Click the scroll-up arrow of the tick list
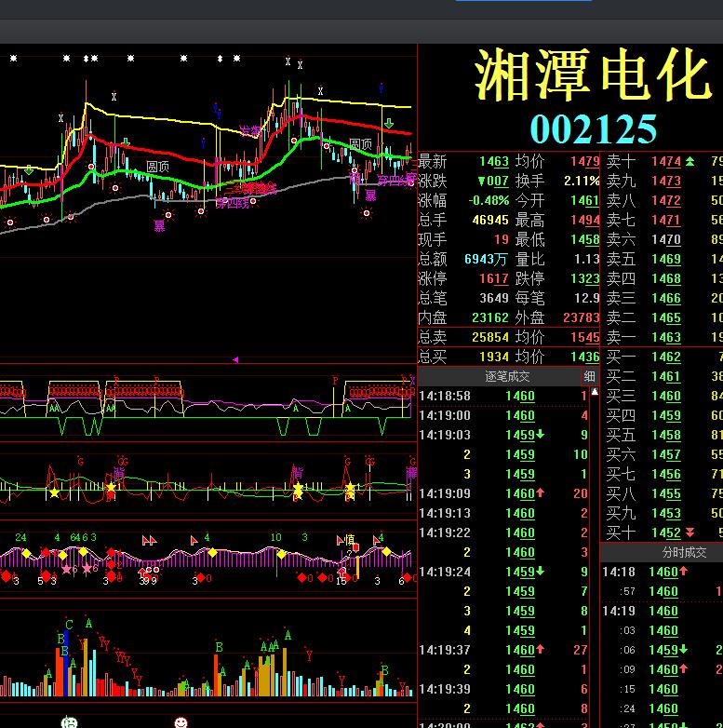 coord(595,392)
